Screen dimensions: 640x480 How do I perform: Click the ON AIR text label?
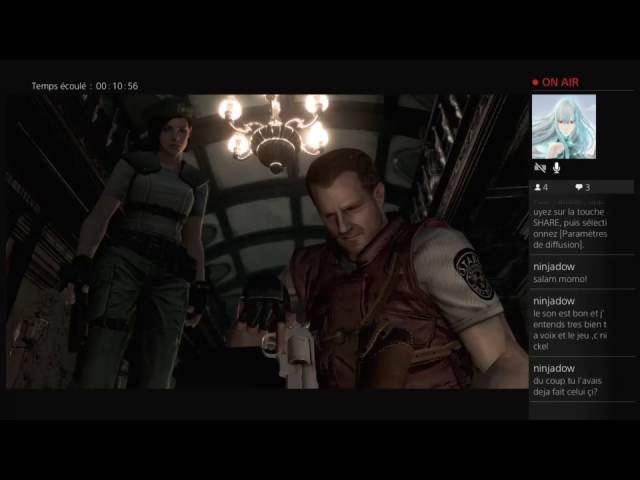(x=560, y=83)
